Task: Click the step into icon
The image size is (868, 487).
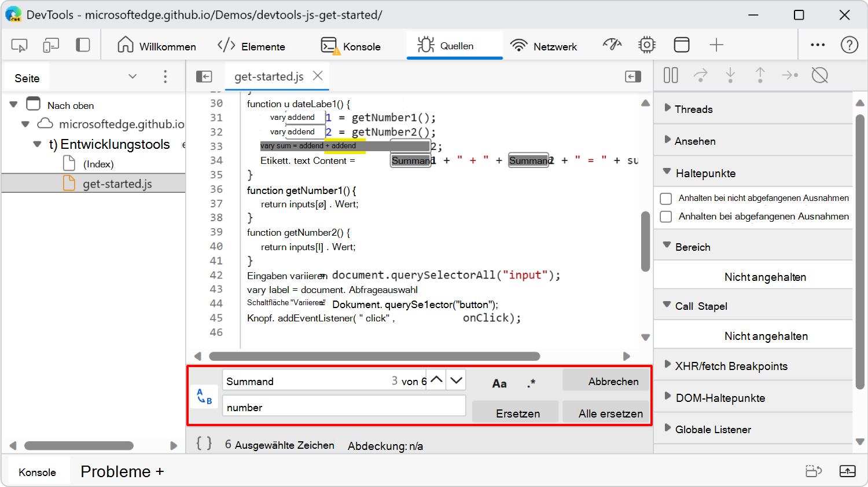Action: point(730,75)
